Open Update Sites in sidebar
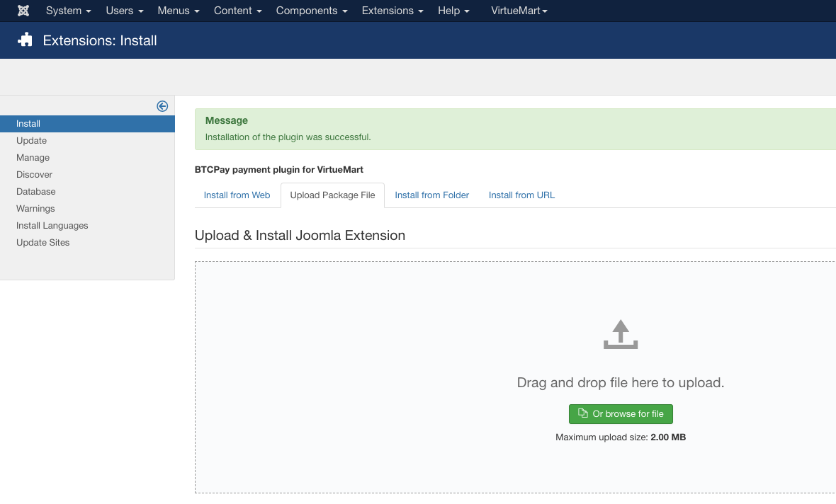 tap(43, 243)
